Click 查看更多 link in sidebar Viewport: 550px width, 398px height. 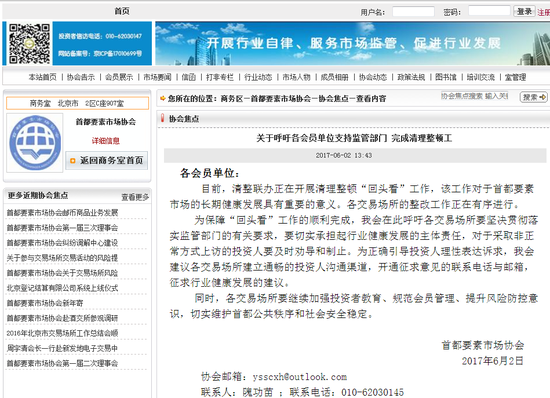[x=135, y=197]
